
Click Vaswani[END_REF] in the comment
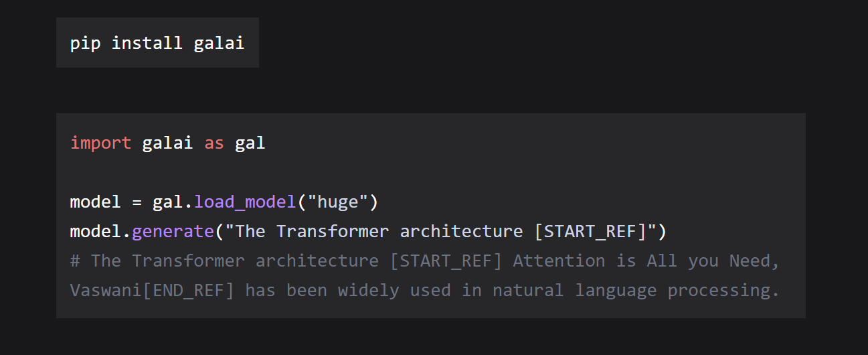click(153, 290)
